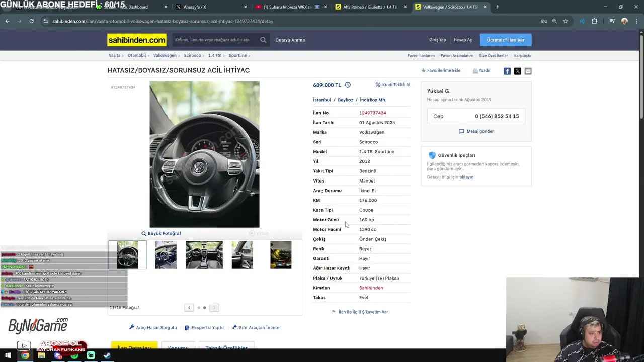Open Streamlabs from taskbar
Image resolution: width=644 pixels, height=362 pixels.
tap(91, 355)
